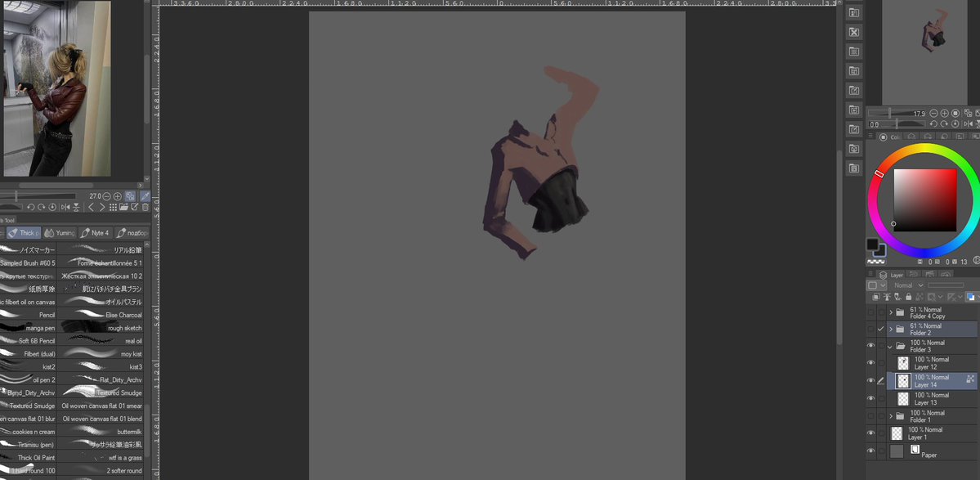Switch to the подбор sub tool group
The width and height of the screenshot is (980, 480).
click(132, 232)
